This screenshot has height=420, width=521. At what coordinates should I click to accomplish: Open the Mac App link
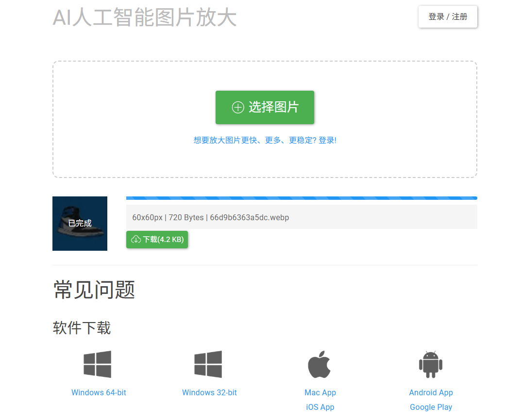320,392
